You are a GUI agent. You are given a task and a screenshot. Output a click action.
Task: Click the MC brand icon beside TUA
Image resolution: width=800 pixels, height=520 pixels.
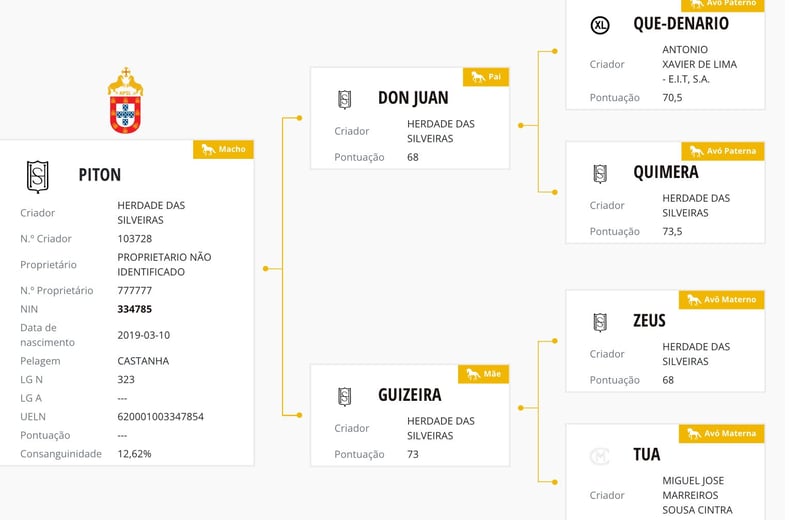[x=599, y=456]
